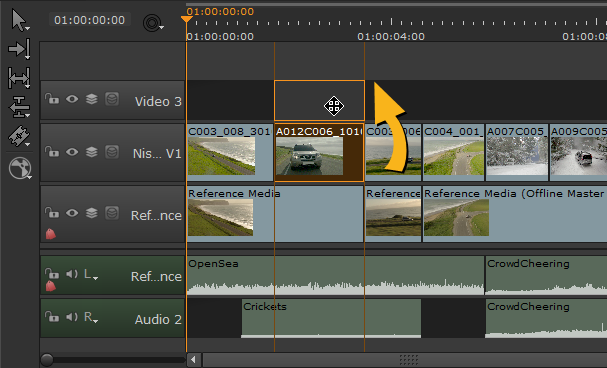Image resolution: width=607 pixels, height=368 pixels.
Task: Choose the track select forward tool
Action: [x=19, y=49]
